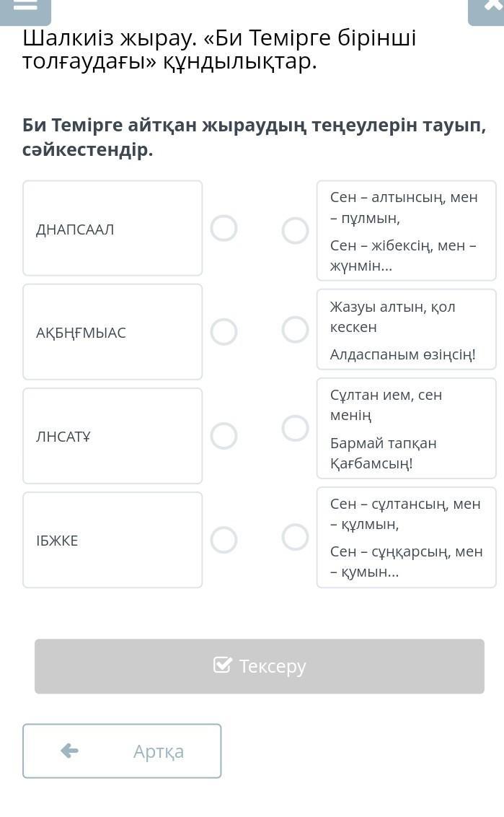The height and width of the screenshot is (817, 504).
Task: Click the ІБЖКЕ word card
Action: 112,540
